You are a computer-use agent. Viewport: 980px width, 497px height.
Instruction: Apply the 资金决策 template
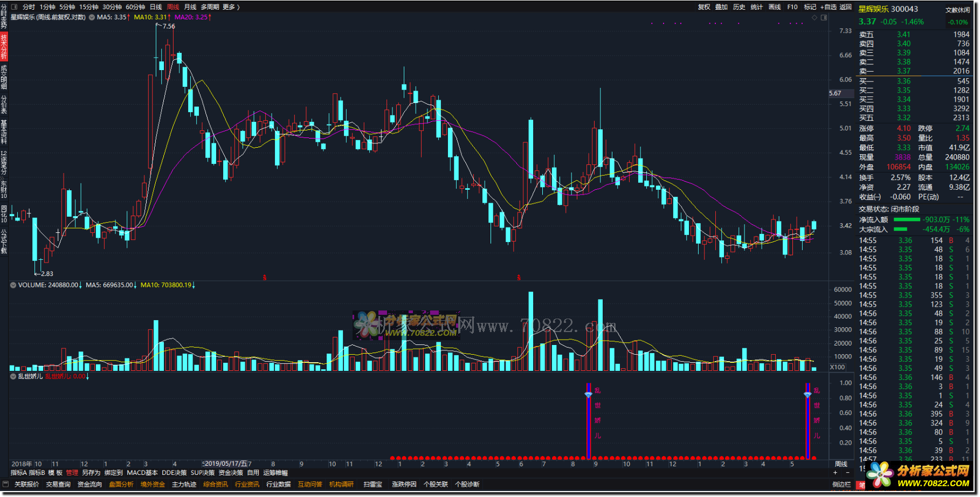231,473
